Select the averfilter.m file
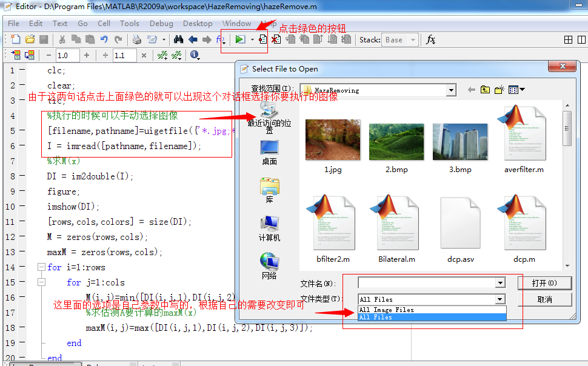 tap(524, 139)
